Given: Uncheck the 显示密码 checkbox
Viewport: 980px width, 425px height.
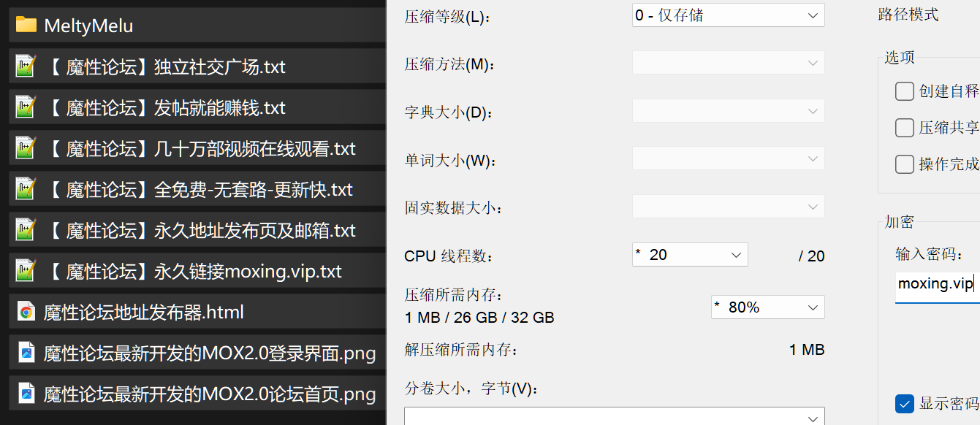Looking at the screenshot, I should [x=905, y=403].
